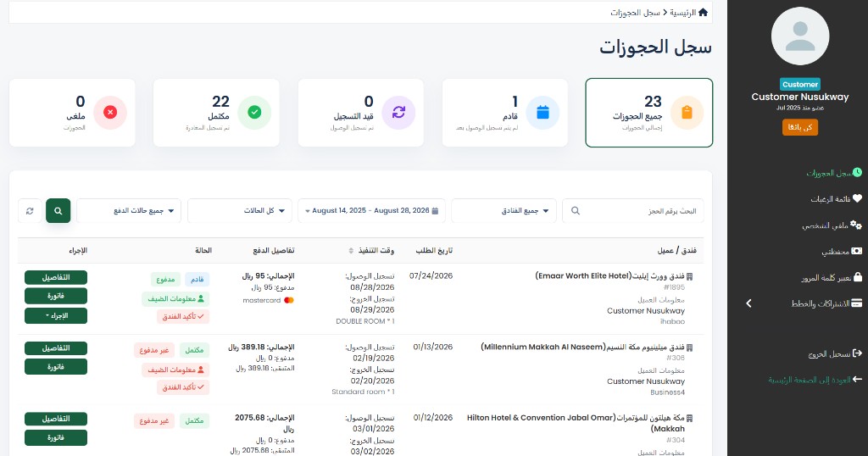Open the كل الحالات status dropdown
This screenshot has height=456, width=868.
(x=240, y=211)
